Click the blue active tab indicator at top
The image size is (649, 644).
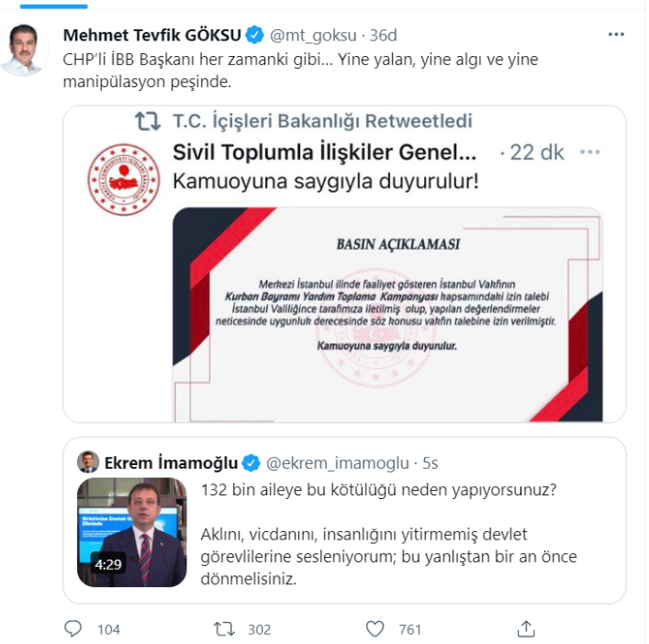(x=54, y=6)
